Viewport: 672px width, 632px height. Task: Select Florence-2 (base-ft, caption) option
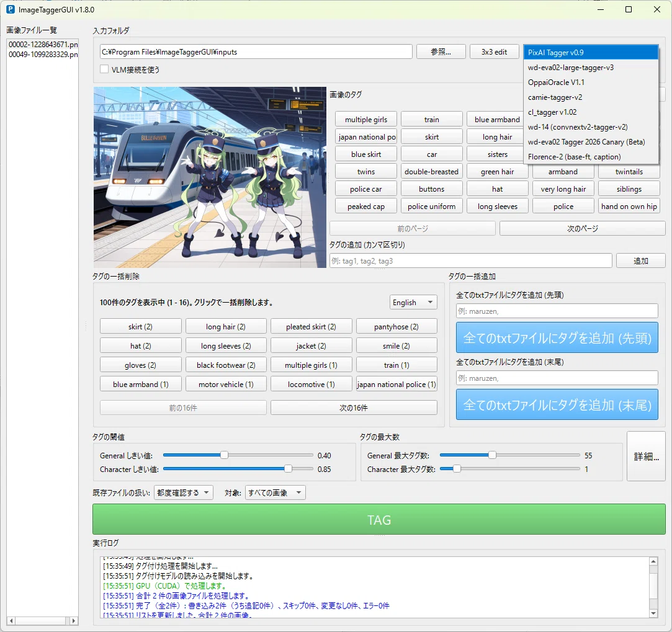591,157
